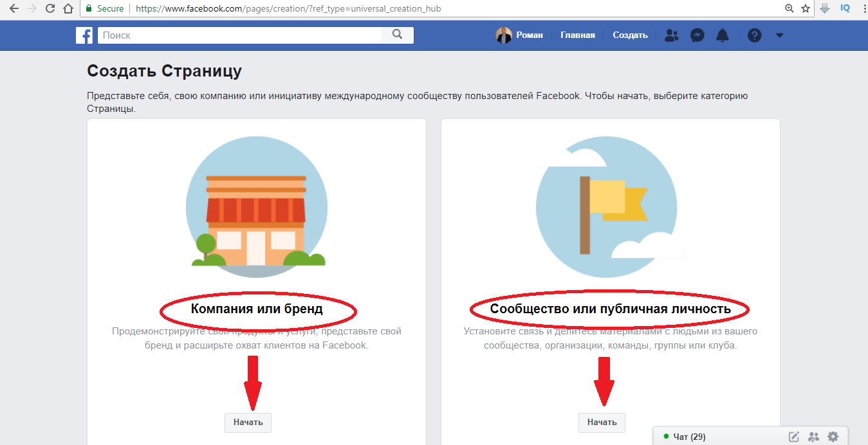Go to Главная in the top bar
This screenshot has width=868, height=445.
577,35
